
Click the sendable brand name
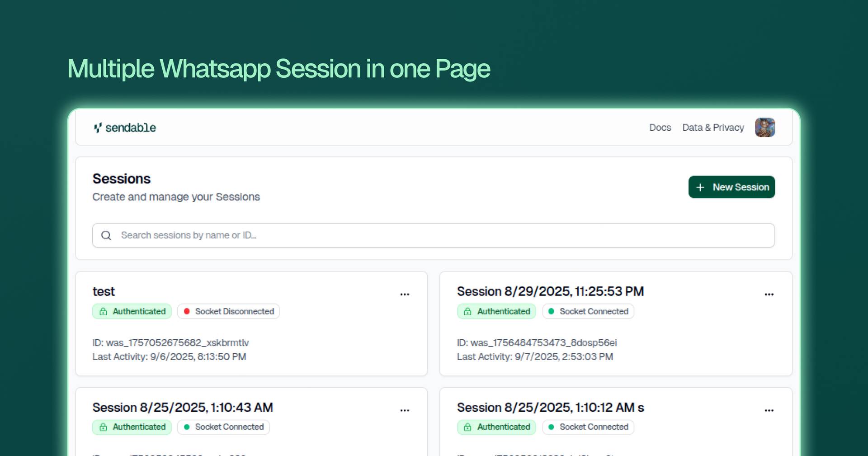coord(130,128)
